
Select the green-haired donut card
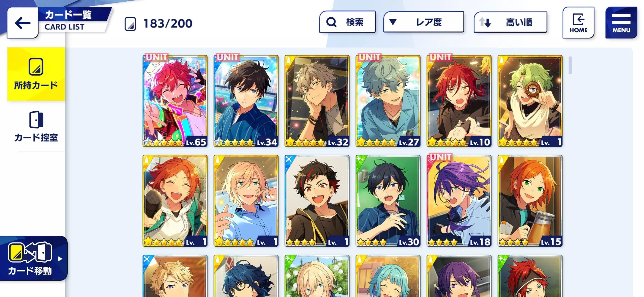pos(530,101)
